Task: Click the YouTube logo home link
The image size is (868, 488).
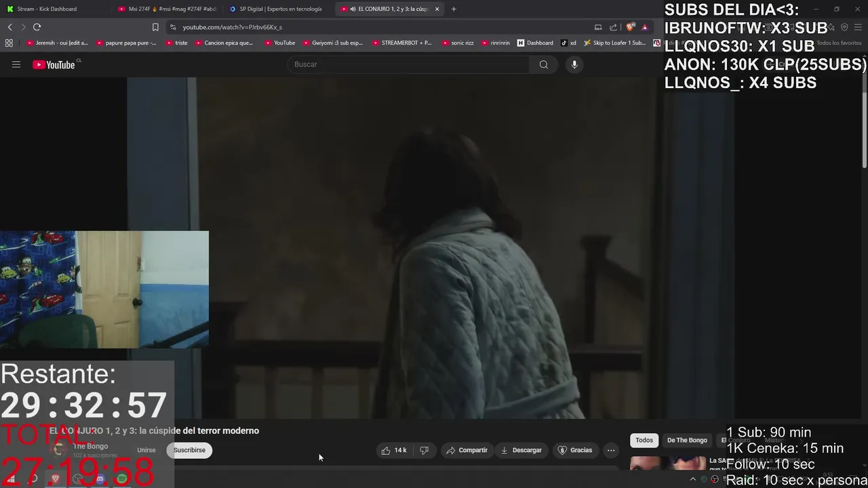Action: click(54, 64)
